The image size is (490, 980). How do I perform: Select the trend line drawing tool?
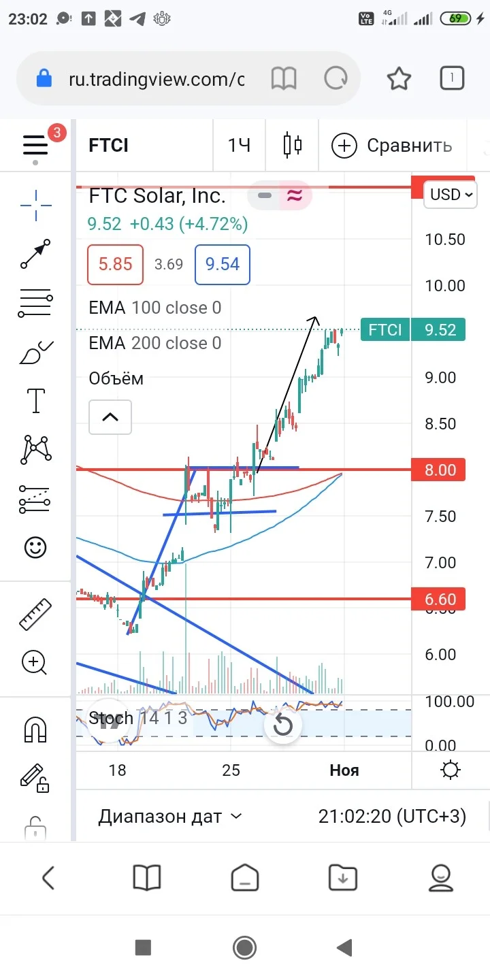(35, 254)
